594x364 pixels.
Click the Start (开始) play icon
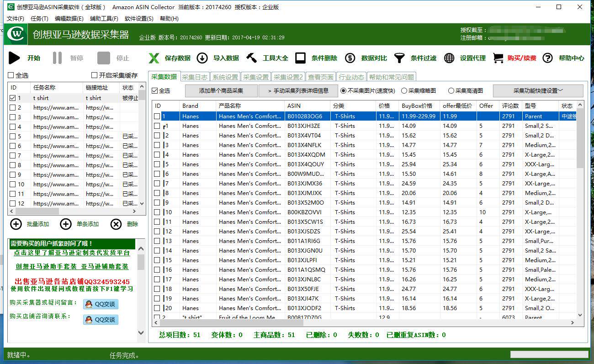14,58
